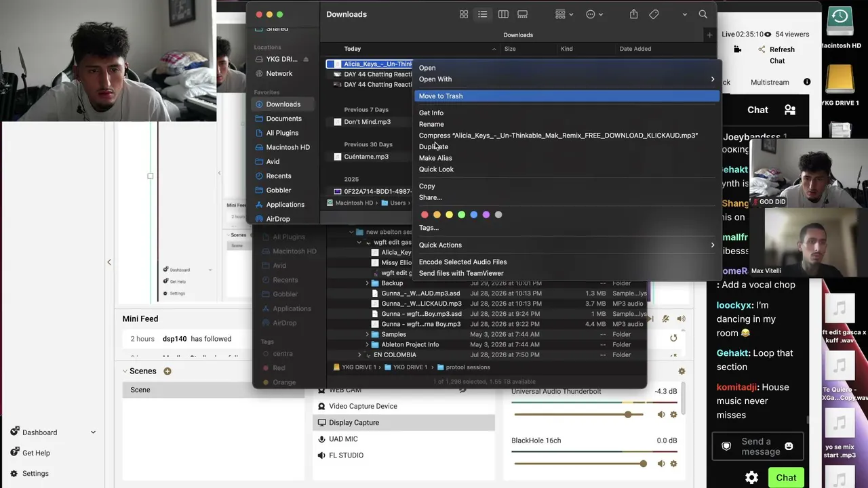The width and height of the screenshot is (868, 488).
Task: Select Video Capture Device source
Action: point(403,406)
